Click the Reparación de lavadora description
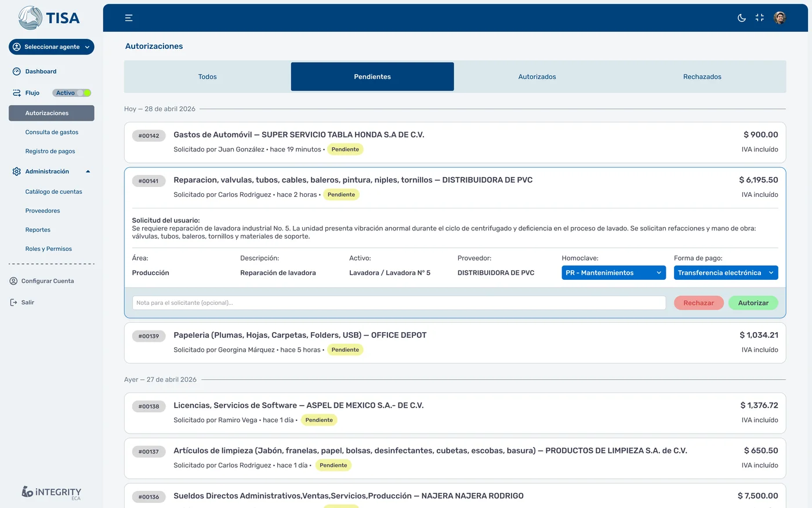The height and width of the screenshot is (508, 812). (x=278, y=273)
